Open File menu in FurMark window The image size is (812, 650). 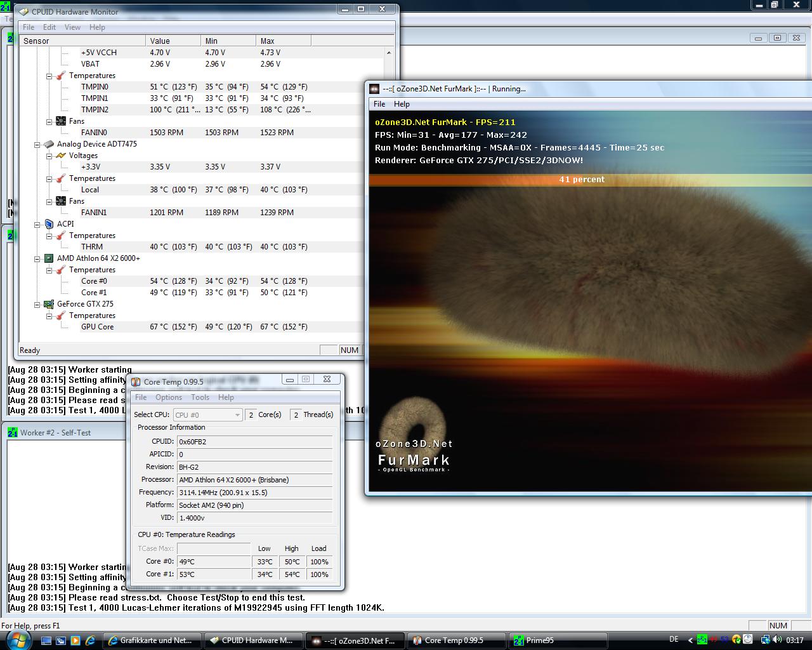379,104
